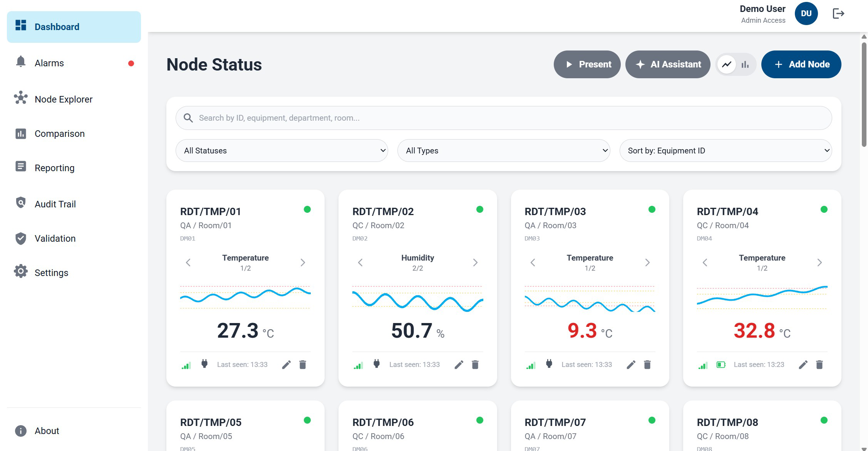Edit node RDT/TMP/01 with pencil icon

286,365
